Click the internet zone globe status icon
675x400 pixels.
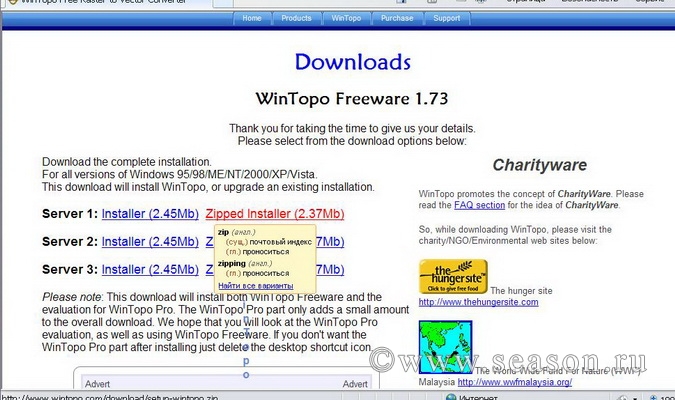pyautogui.click(x=451, y=397)
